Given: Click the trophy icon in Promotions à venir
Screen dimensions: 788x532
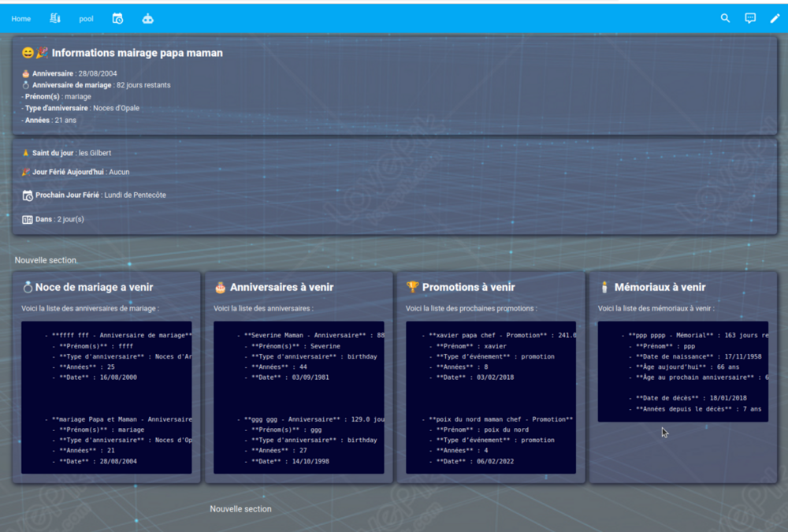Looking at the screenshot, I should tap(413, 287).
